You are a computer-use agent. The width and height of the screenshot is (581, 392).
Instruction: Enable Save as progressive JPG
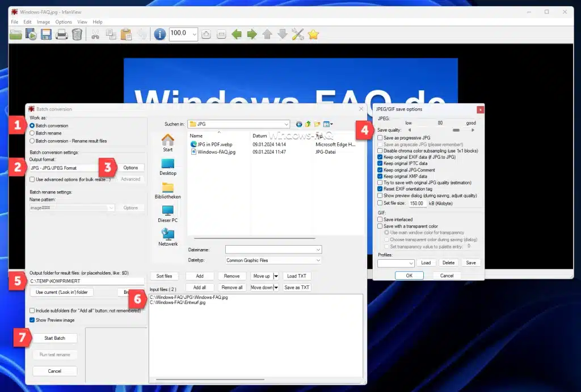[x=380, y=137]
